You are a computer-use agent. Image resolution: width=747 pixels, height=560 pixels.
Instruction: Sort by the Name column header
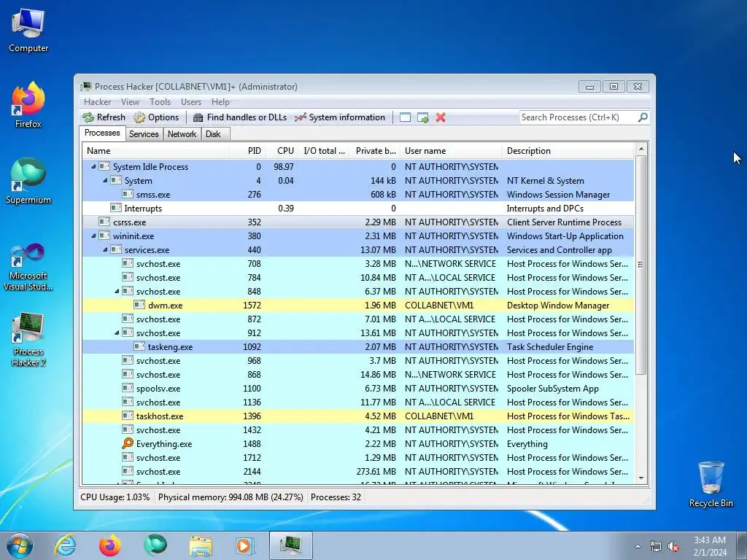click(155, 150)
